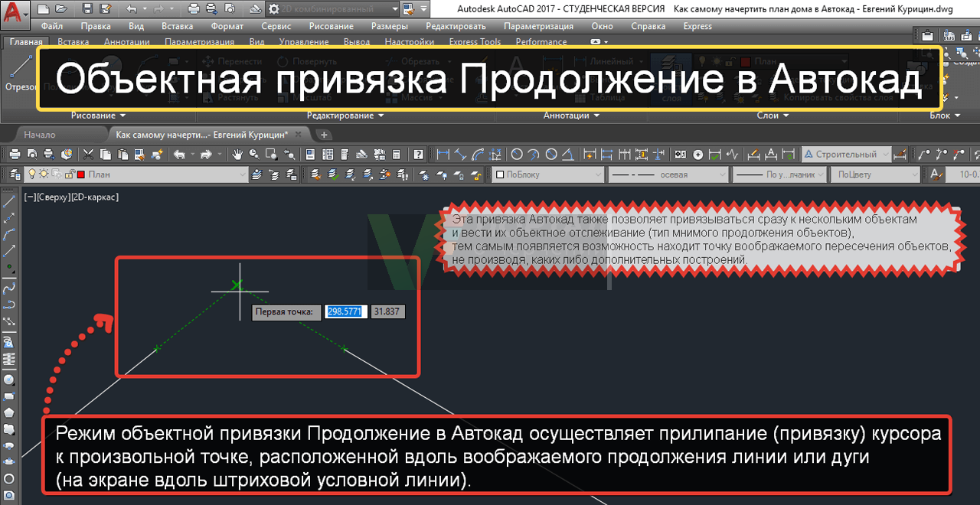Toggle the lock icon of План layer
Screen dimensions: 980x505
point(70,174)
